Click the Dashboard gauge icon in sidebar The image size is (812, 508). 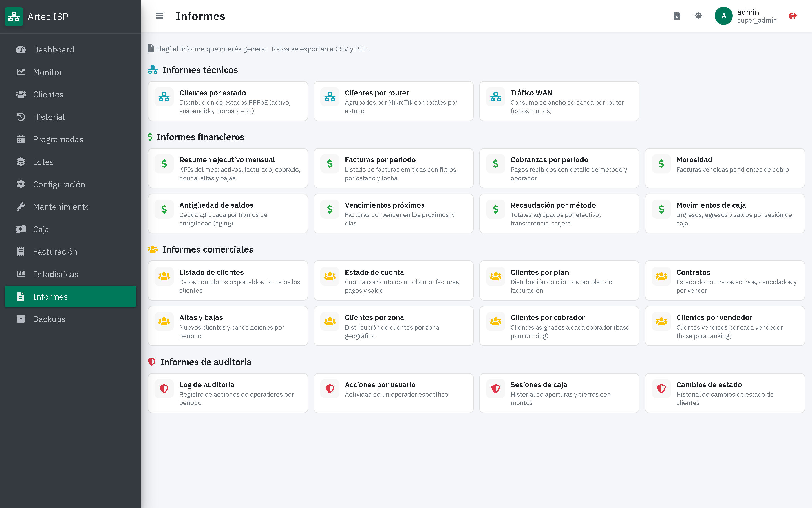click(21, 49)
